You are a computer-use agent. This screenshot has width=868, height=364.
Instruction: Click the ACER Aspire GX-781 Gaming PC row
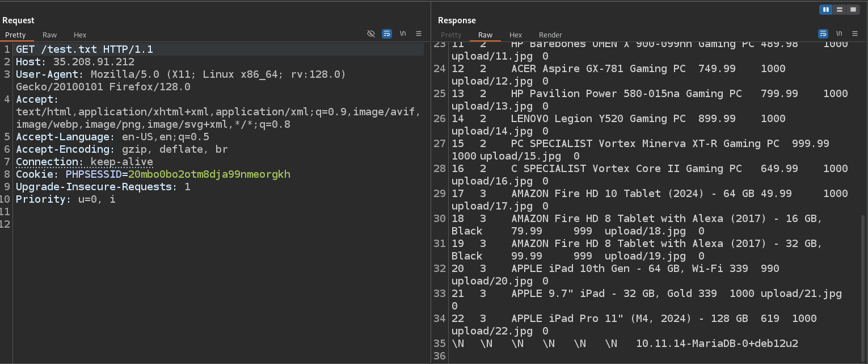click(x=618, y=74)
